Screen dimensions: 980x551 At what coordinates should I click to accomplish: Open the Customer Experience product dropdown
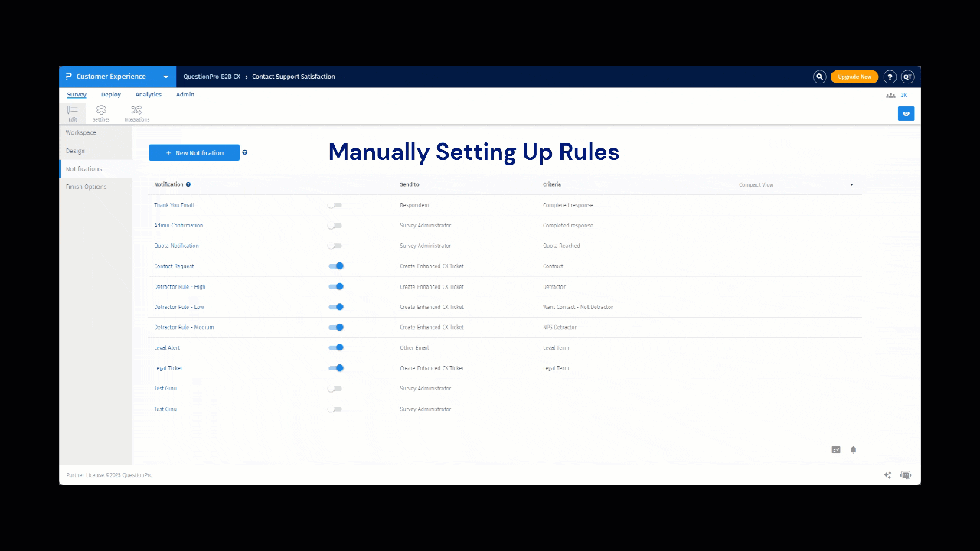click(117, 77)
